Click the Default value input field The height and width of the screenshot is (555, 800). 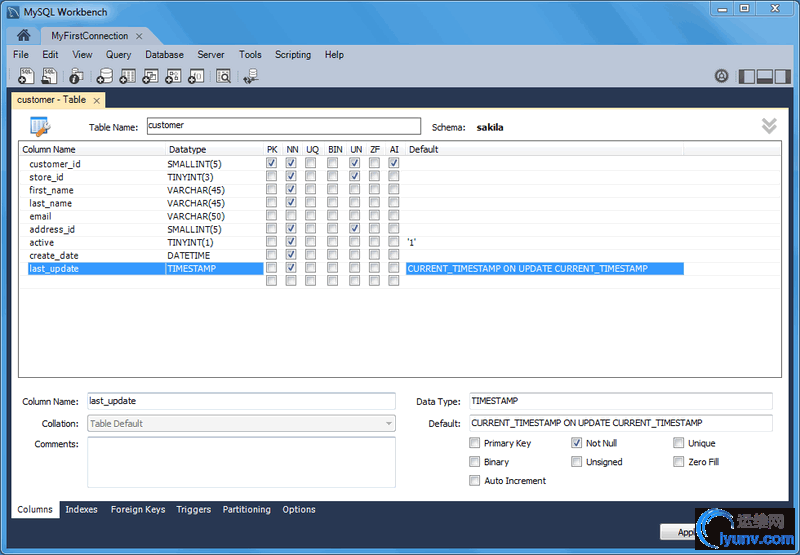621,423
